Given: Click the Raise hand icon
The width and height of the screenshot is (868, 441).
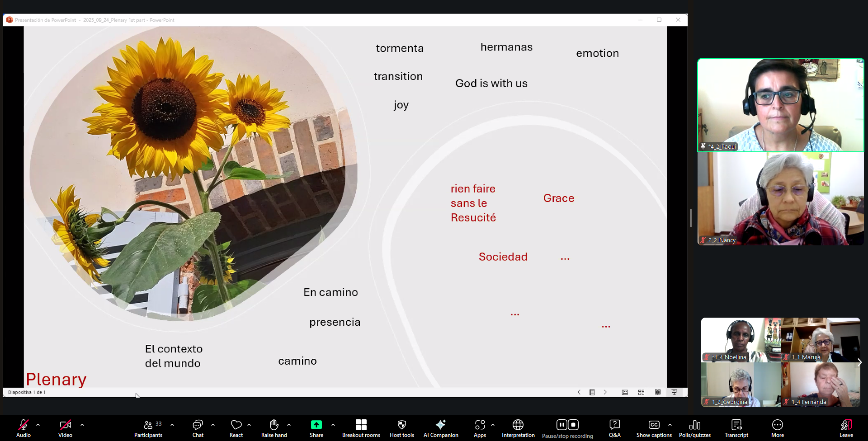Looking at the screenshot, I should coord(274,428).
